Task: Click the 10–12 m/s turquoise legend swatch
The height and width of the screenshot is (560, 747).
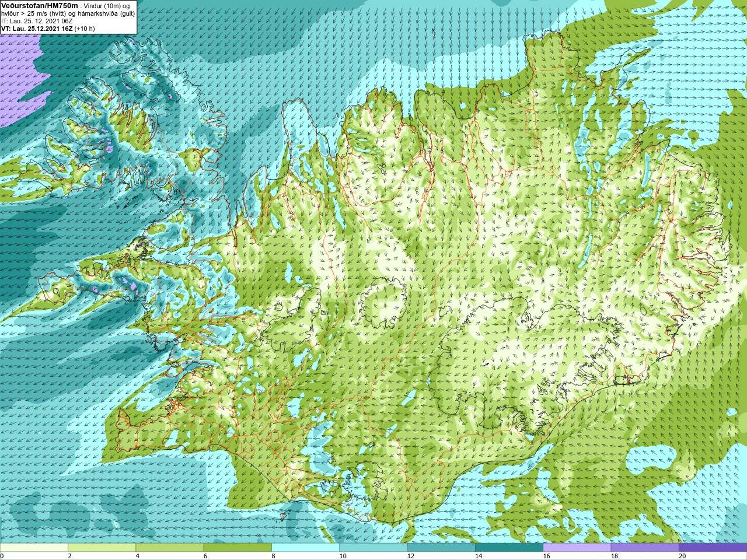Action: click(373, 548)
